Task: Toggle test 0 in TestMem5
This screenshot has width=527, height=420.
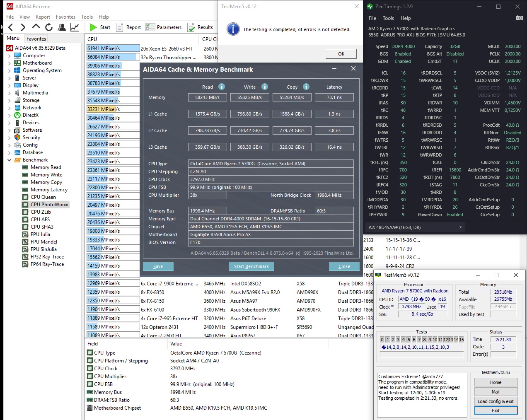Action: 382,339
